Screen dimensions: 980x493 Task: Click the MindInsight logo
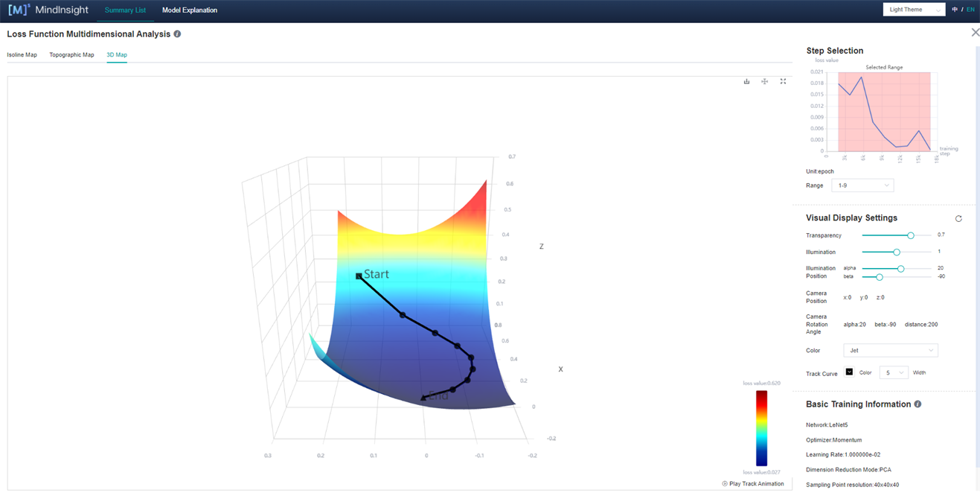point(48,10)
